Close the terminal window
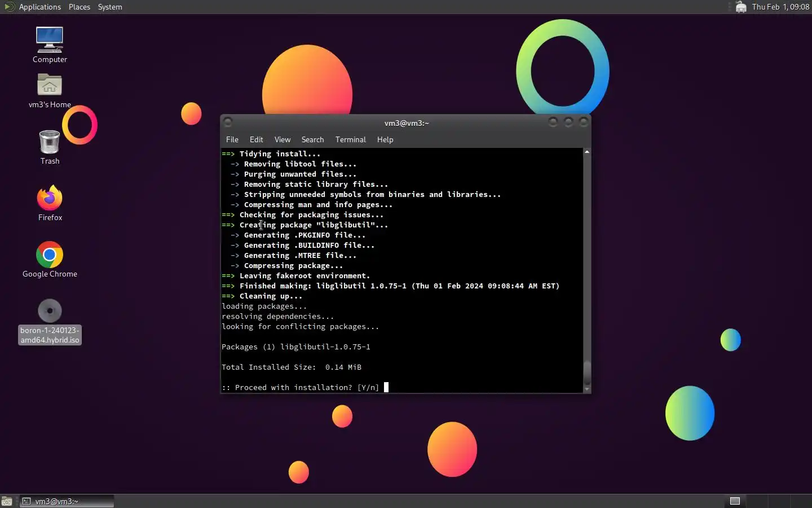The height and width of the screenshot is (508, 812). [x=584, y=122]
